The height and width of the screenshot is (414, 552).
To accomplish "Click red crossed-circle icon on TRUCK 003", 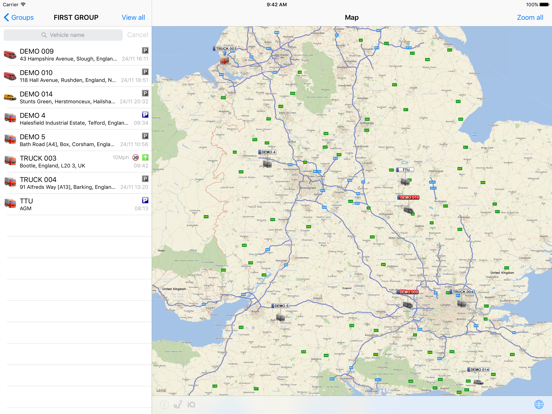I will tap(136, 157).
